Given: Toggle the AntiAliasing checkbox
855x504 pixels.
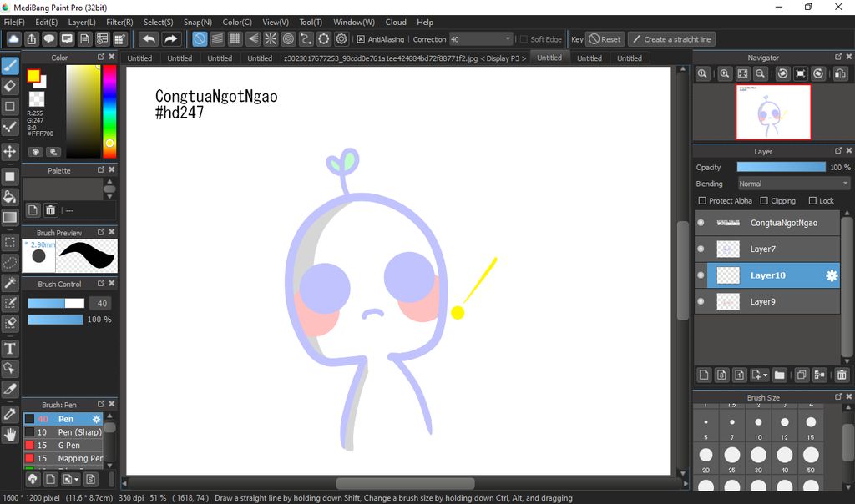Looking at the screenshot, I should pyautogui.click(x=361, y=39).
